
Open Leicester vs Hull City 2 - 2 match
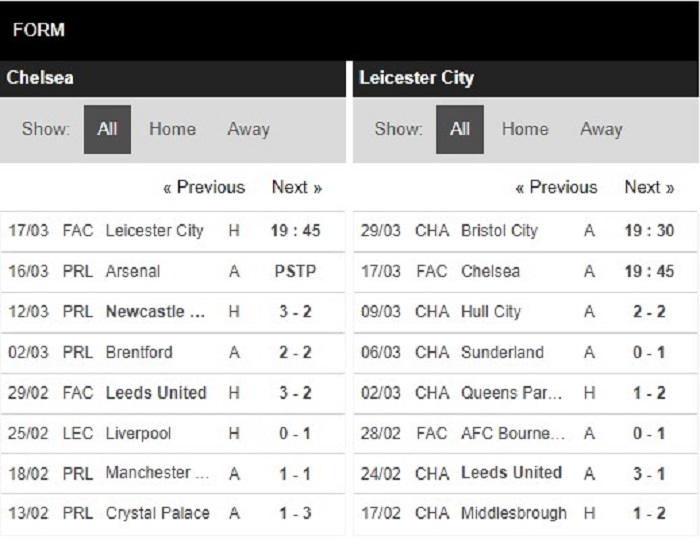click(x=525, y=312)
